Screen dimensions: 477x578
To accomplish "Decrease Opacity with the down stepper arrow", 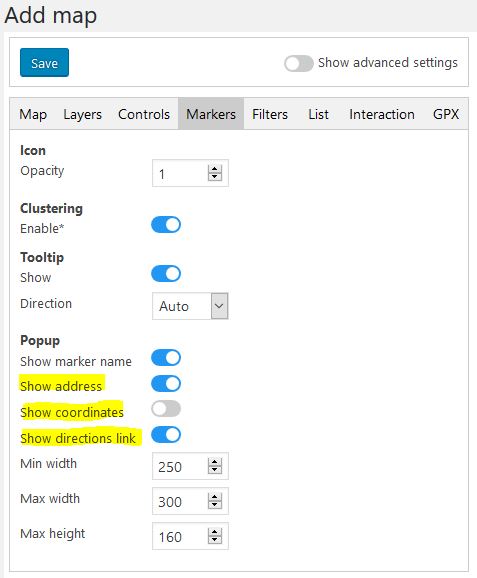I will 215,177.
